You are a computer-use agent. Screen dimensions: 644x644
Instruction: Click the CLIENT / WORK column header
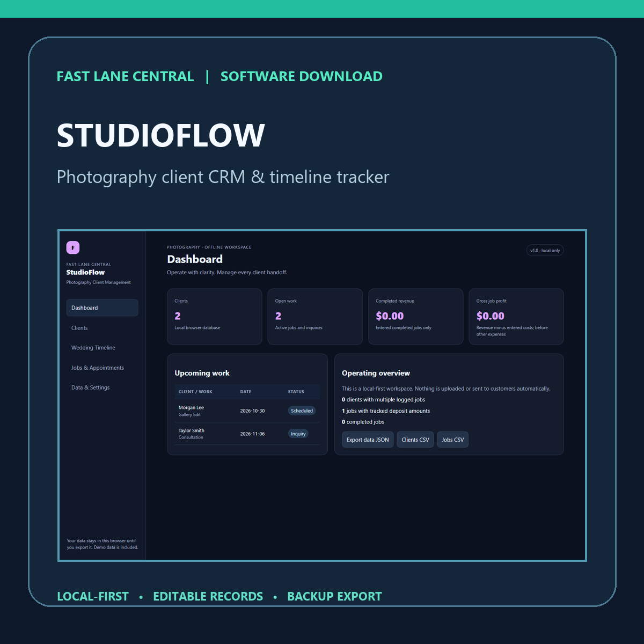coord(195,392)
